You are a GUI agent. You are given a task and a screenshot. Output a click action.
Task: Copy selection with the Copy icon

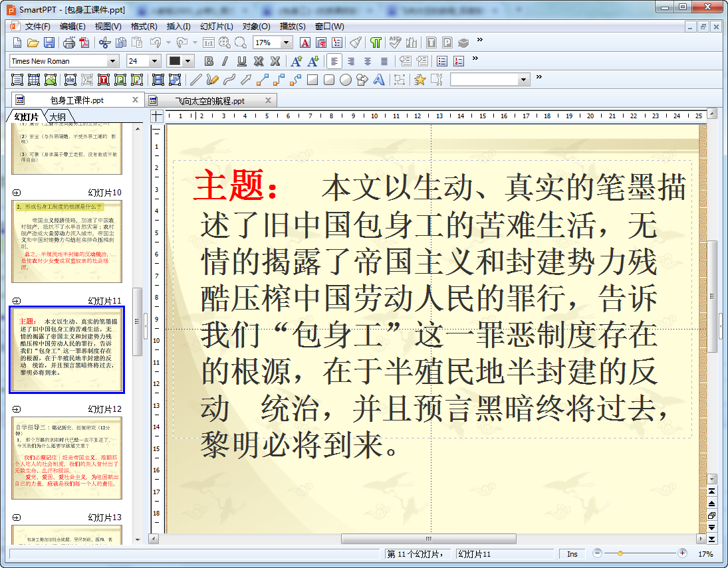point(121,43)
